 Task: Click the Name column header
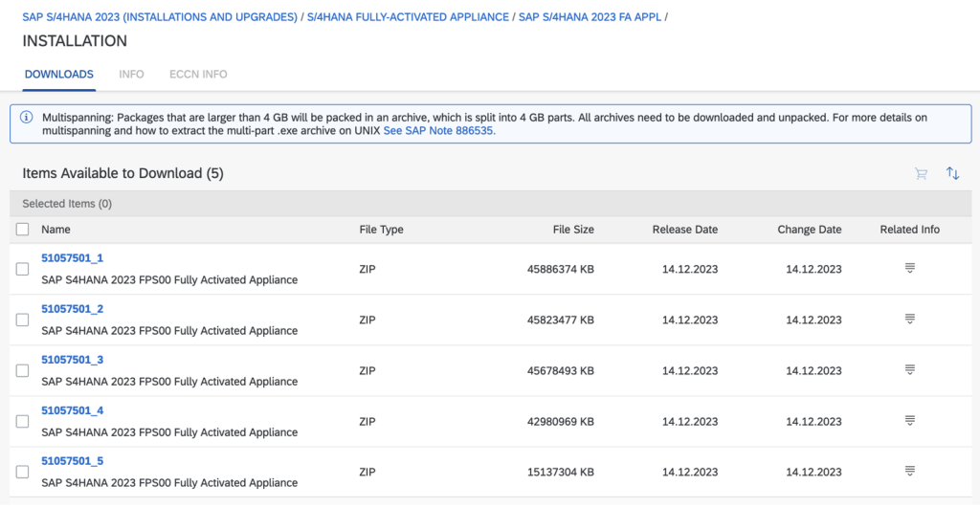click(x=56, y=230)
